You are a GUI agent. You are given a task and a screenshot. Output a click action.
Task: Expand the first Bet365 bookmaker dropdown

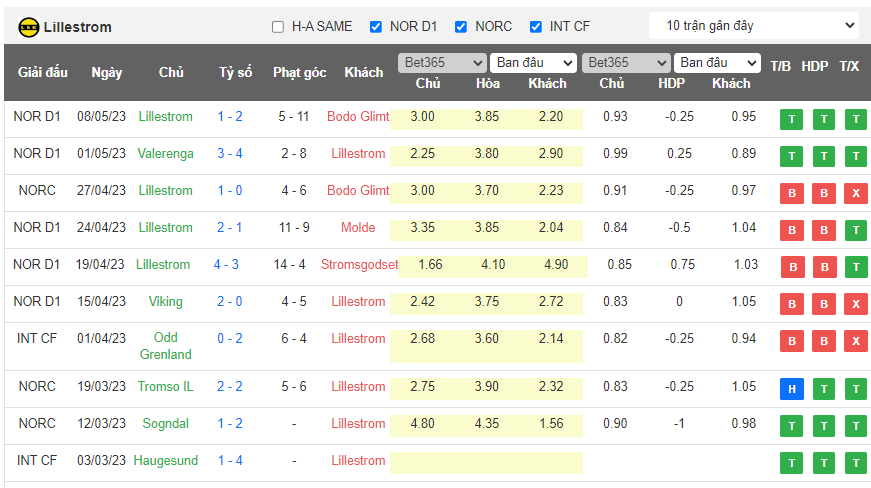441,62
